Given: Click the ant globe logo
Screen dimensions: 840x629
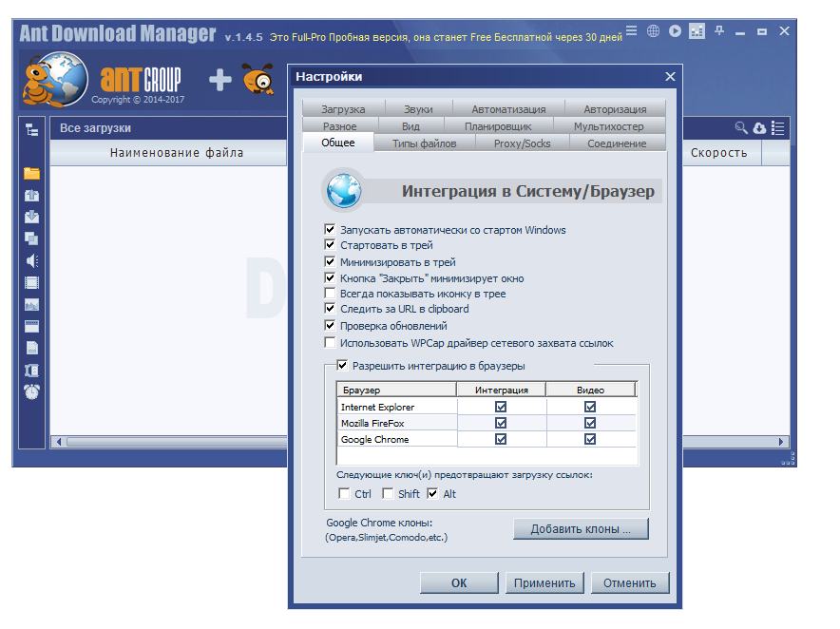Looking at the screenshot, I should click(55, 79).
